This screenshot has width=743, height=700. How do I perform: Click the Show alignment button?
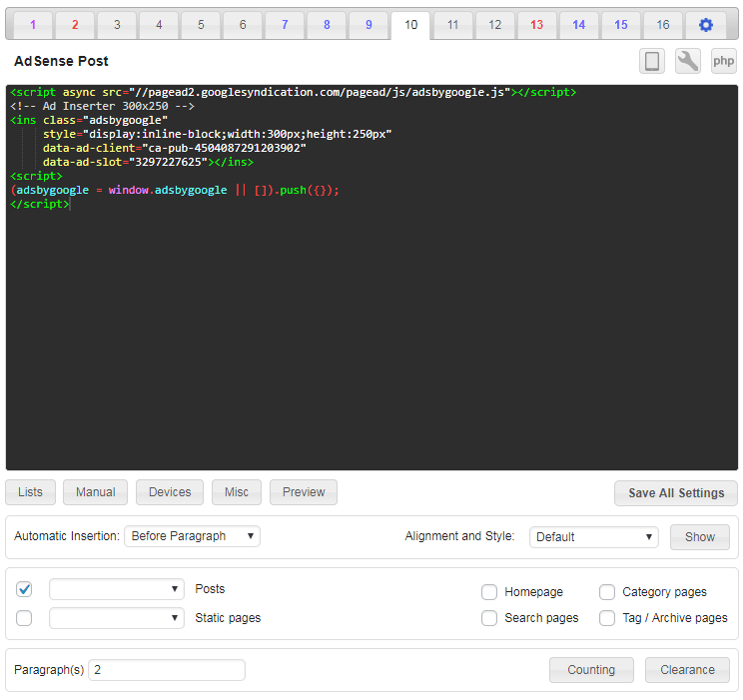699,537
